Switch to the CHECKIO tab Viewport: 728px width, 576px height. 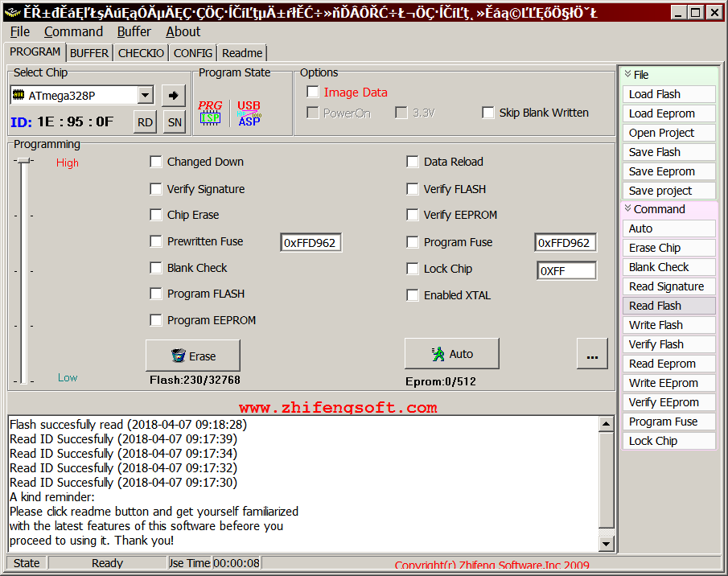[x=141, y=53]
